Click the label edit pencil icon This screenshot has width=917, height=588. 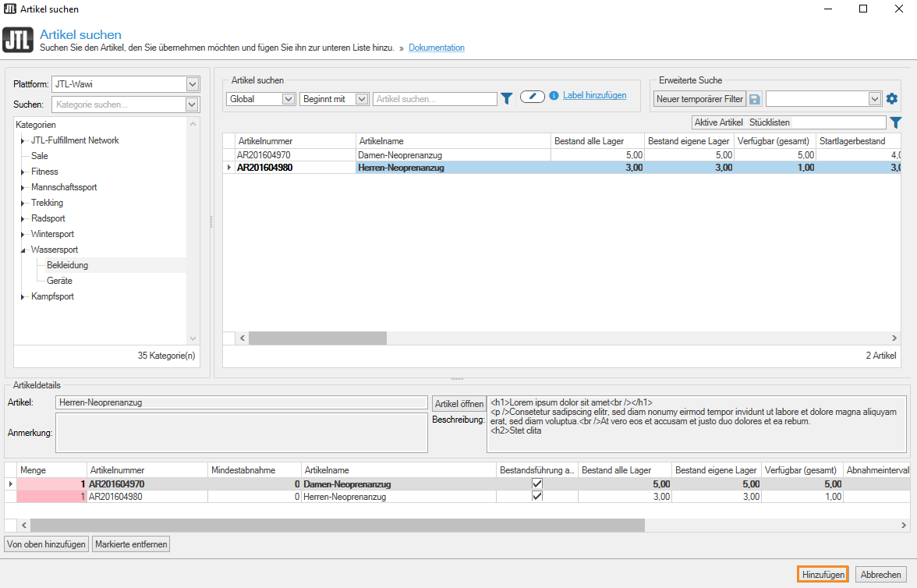tap(532, 96)
